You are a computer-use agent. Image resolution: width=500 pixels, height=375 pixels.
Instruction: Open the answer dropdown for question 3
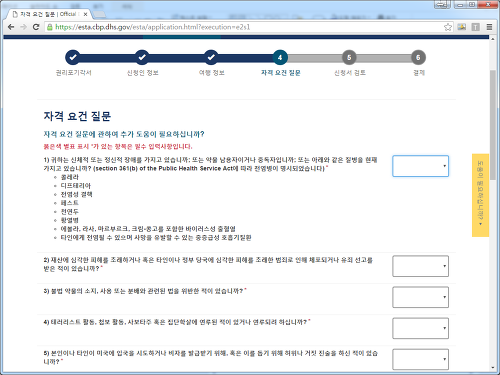coord(420,297)
